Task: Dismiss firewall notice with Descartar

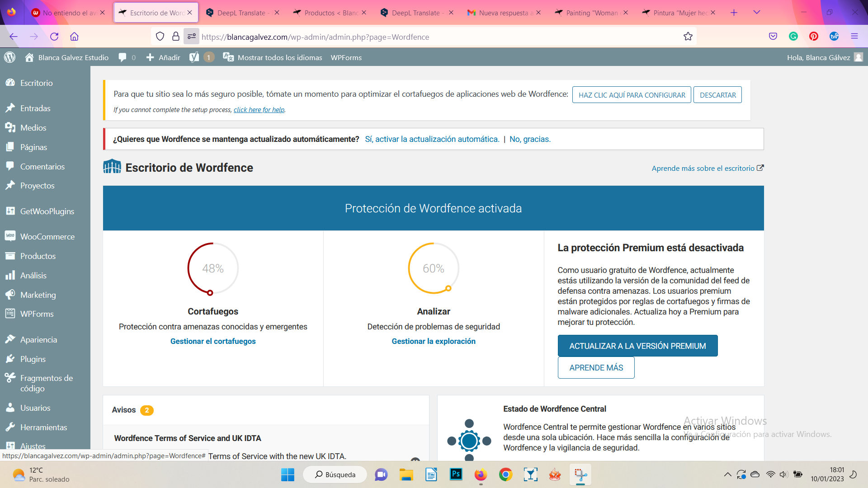Action: (717, 95)
